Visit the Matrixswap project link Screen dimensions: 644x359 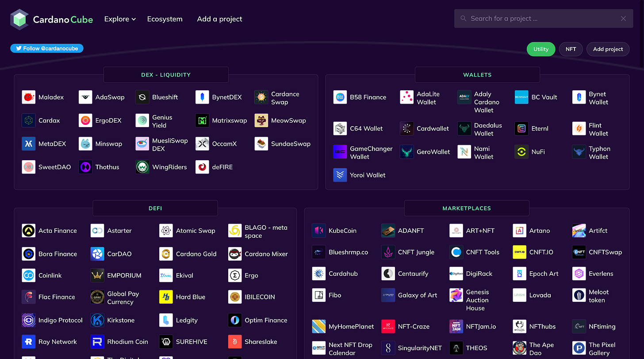pos(230,120)
